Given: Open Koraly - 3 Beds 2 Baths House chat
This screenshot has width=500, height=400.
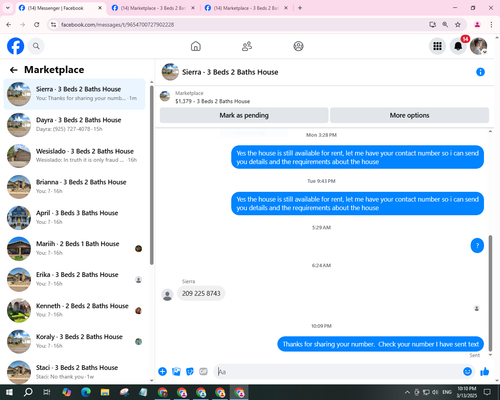Looking at the screenshot, I should pyautogui.click(x=75, y=341).
